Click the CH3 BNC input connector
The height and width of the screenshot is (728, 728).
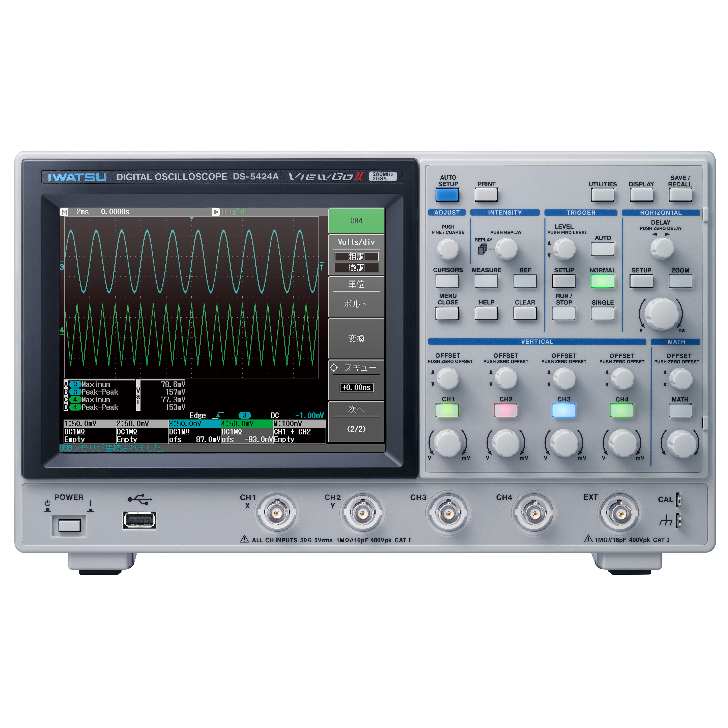pos(448,513)
